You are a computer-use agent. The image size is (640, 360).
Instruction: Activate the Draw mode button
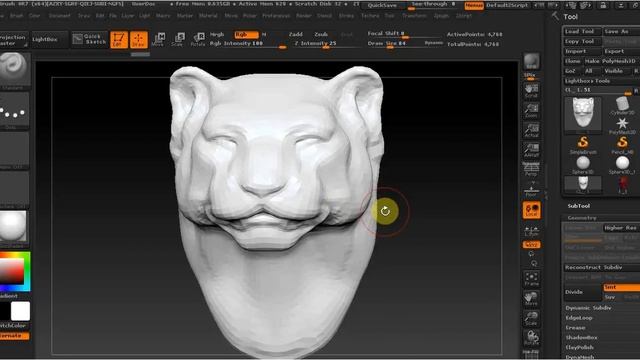coord(138,40)
